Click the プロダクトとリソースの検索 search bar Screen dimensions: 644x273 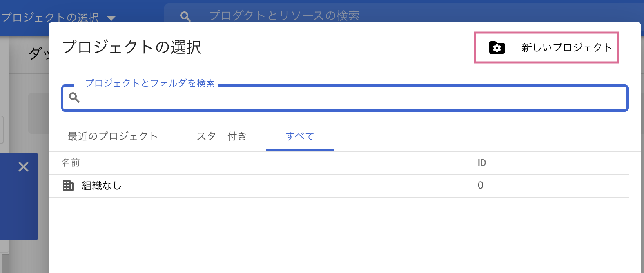[x=285, y=16]
